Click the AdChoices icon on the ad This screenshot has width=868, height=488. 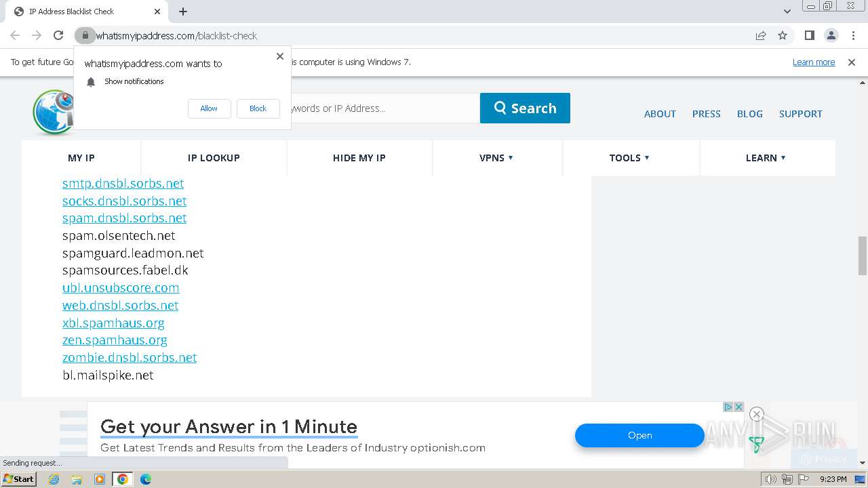coord(728,407)
